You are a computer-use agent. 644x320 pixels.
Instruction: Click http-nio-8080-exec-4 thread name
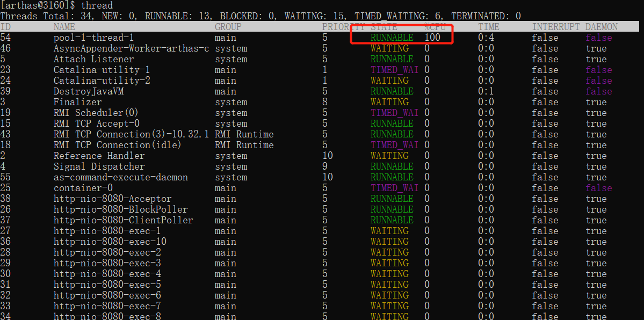tap(107, 274)
